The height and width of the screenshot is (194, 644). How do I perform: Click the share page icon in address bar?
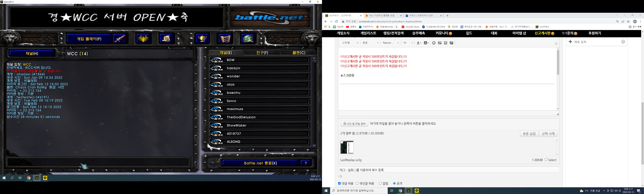[x=623, y=21]
